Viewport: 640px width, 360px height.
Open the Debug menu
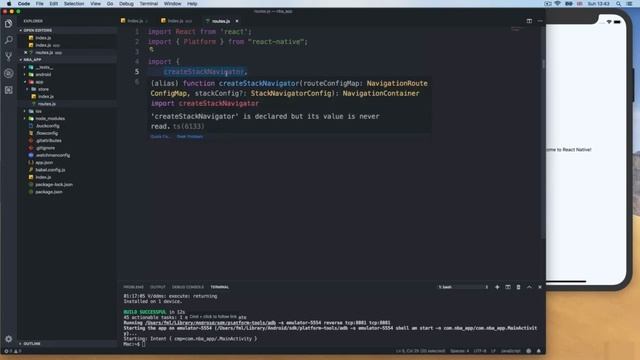click(x=126, y=4)
